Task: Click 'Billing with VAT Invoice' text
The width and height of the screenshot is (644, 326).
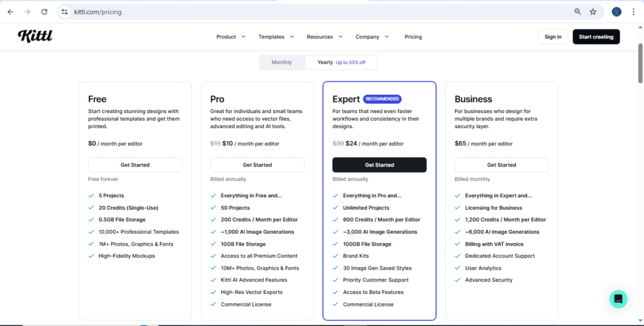Action: coord(494,244)
